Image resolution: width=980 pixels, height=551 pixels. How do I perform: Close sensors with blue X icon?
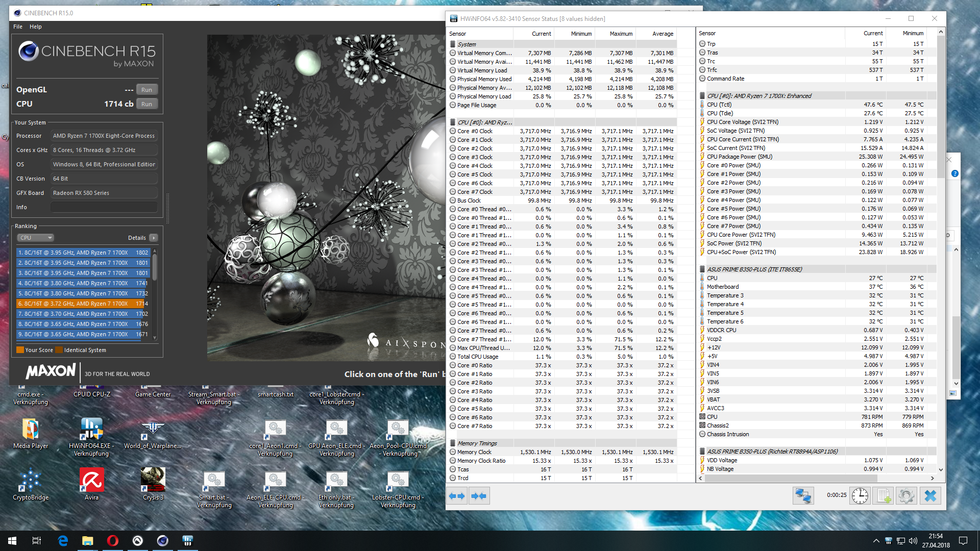[930, 496]
